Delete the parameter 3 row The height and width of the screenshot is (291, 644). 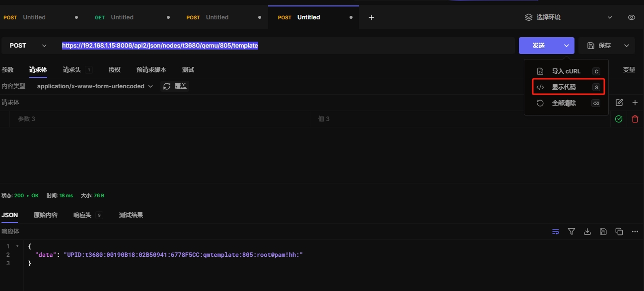pyautogui.click(x=635, y=119)
